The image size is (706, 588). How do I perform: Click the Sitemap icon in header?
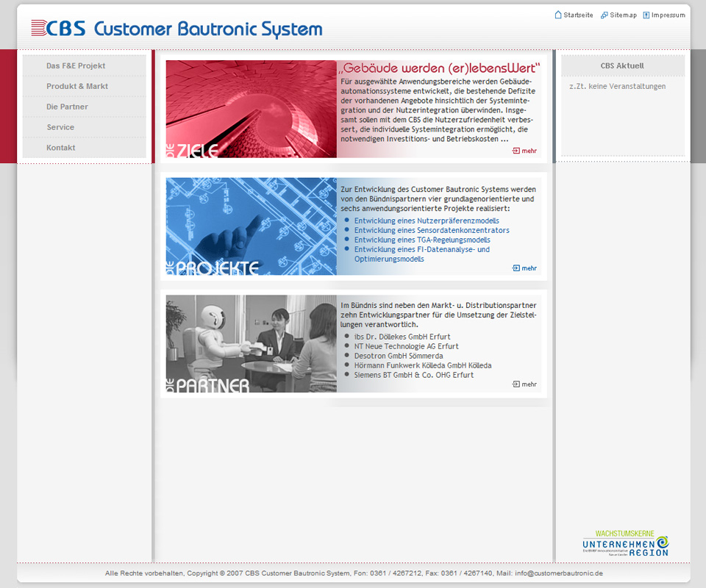click(x=605, y=15)
